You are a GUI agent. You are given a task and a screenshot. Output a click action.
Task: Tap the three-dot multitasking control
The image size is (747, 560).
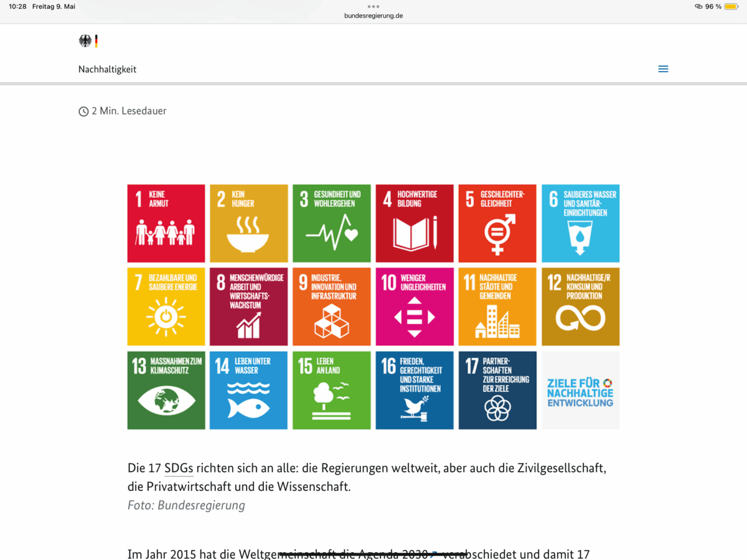click(x=374, y=6)
